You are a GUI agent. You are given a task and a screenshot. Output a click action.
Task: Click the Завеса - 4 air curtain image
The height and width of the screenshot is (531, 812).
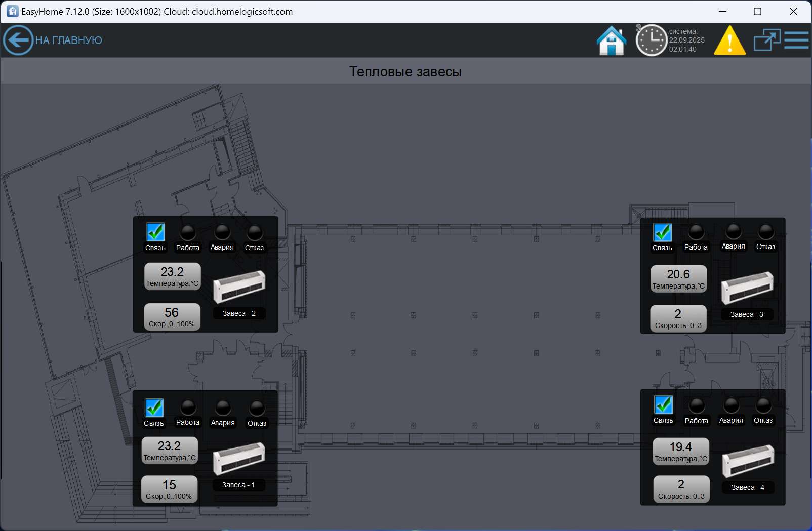748,461
